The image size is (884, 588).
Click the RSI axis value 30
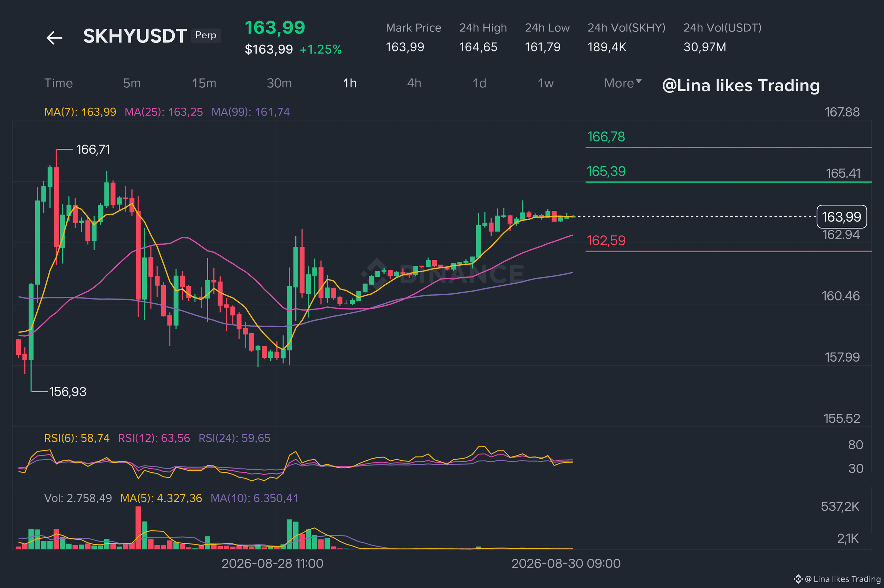pyautogui.click(x=856, y=469)
